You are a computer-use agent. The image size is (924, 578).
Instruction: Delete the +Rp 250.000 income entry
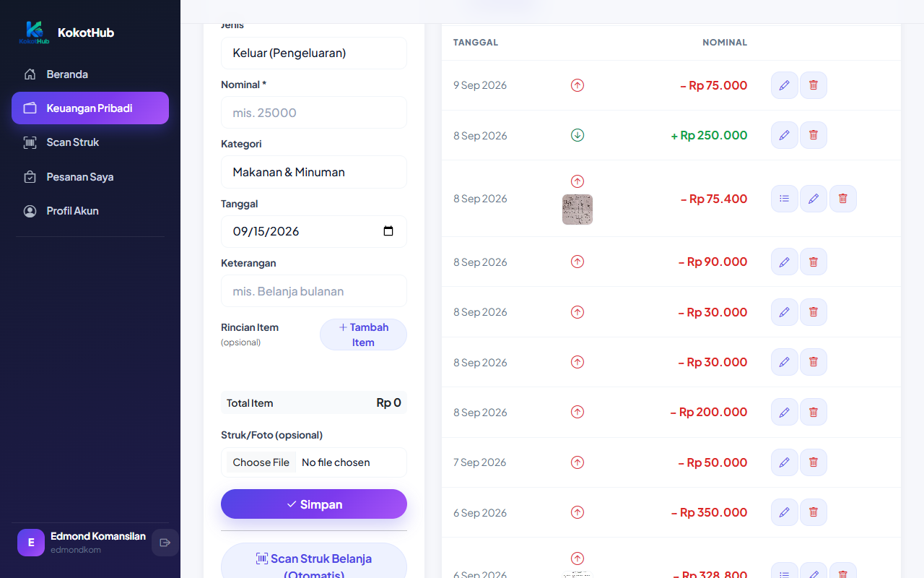coord(814,135)
